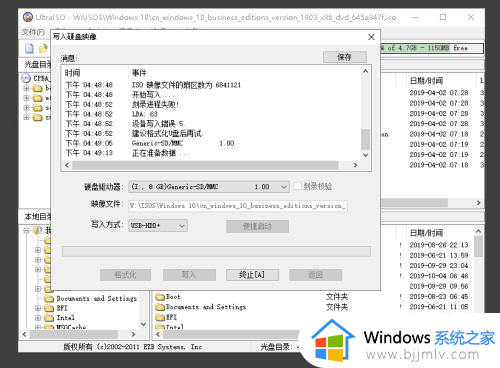Click the 便捷启动 button
Image resolution: width=500 pixels, height=368 pixels.
257,226
